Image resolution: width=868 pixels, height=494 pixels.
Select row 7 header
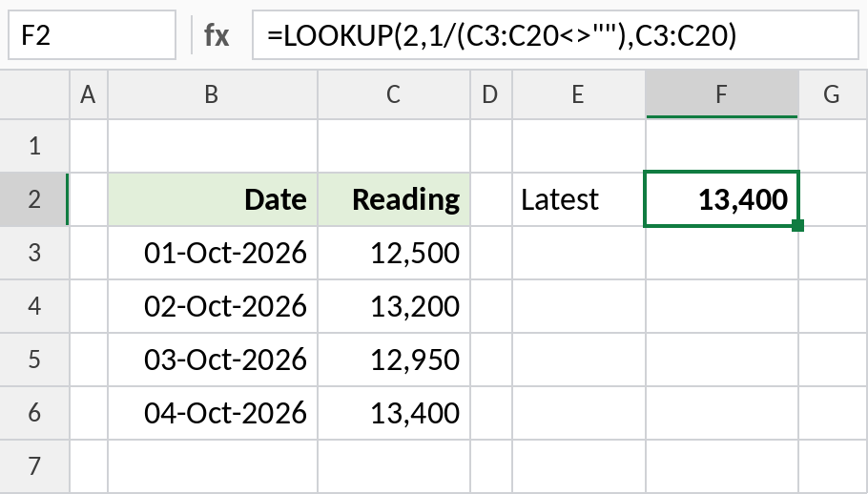pos(34,466)
